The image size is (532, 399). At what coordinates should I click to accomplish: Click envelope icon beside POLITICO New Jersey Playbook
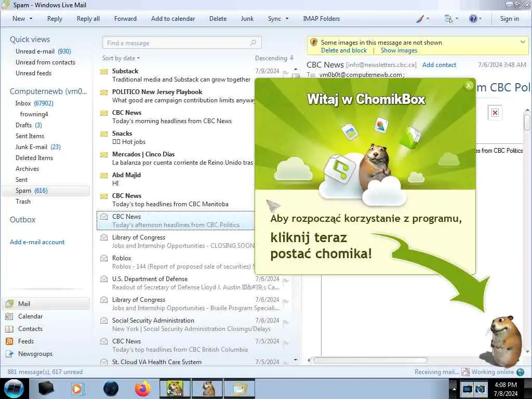click(104, 92)
